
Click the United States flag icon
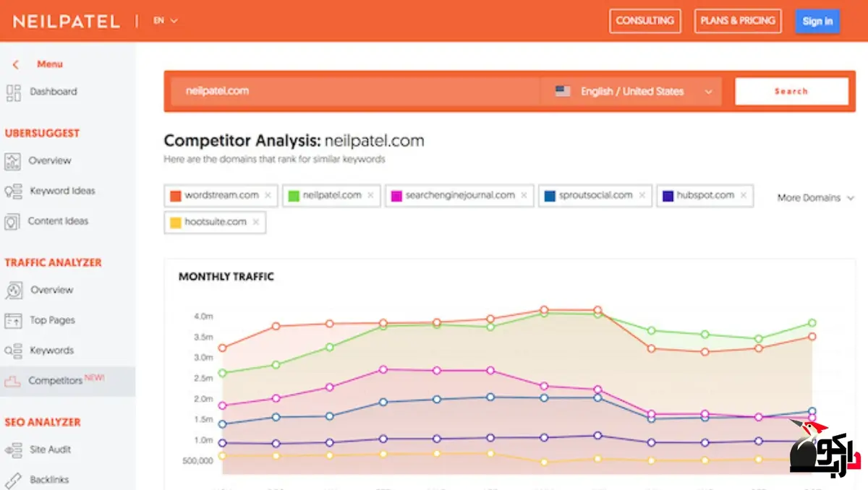coord(562,92)
